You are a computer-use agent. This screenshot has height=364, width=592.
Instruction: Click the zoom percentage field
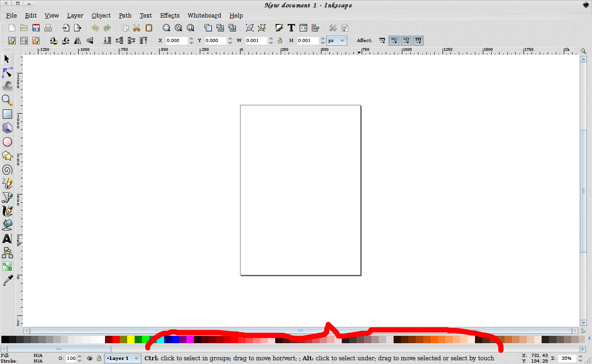[x=567, y=358]
